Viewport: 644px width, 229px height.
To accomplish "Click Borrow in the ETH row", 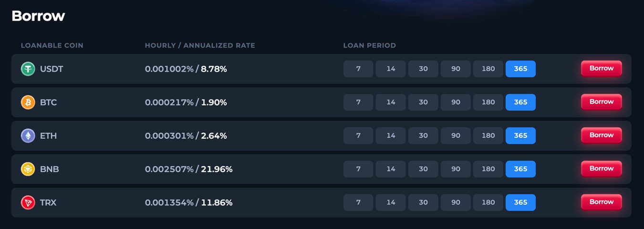I will click(602, 135).
